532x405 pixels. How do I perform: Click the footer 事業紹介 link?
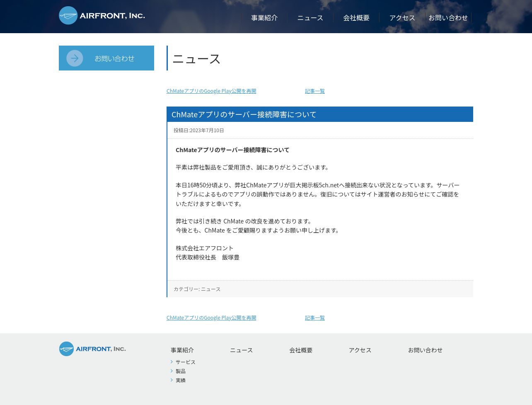tap(182, 350)
